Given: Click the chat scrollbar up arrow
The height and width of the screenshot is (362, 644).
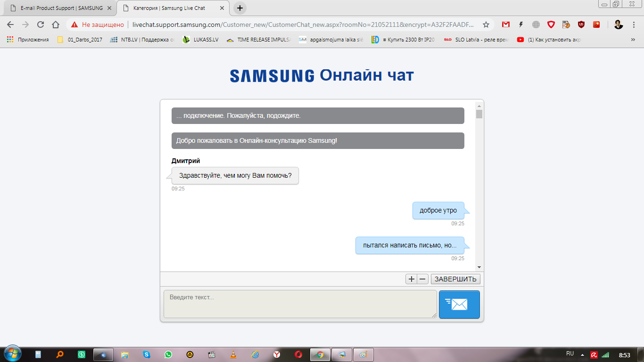Looking at the screenshot, I should coord(479,106).
